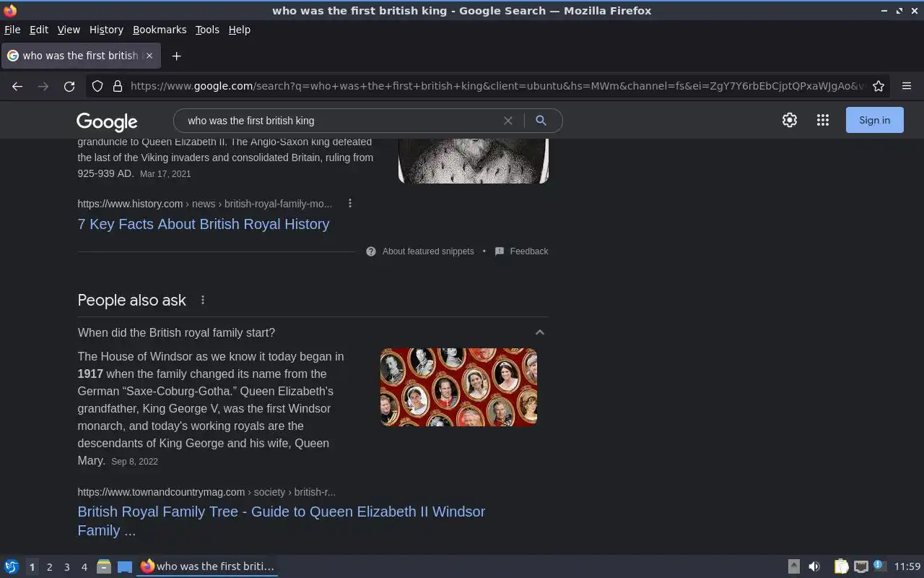Open the Help menu

pos(240,30)
